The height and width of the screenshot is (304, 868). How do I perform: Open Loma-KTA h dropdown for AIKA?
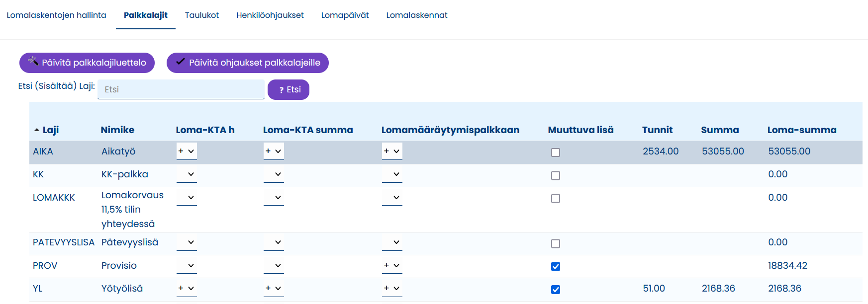point(187,151)
